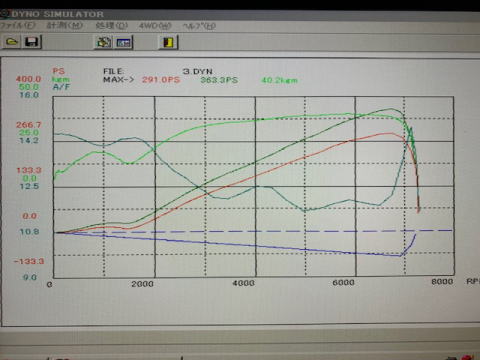The width and height of the screenshot is (480, 360).
Task: Open the ヘルプ(H) menu
Action: tap(199, 26)
